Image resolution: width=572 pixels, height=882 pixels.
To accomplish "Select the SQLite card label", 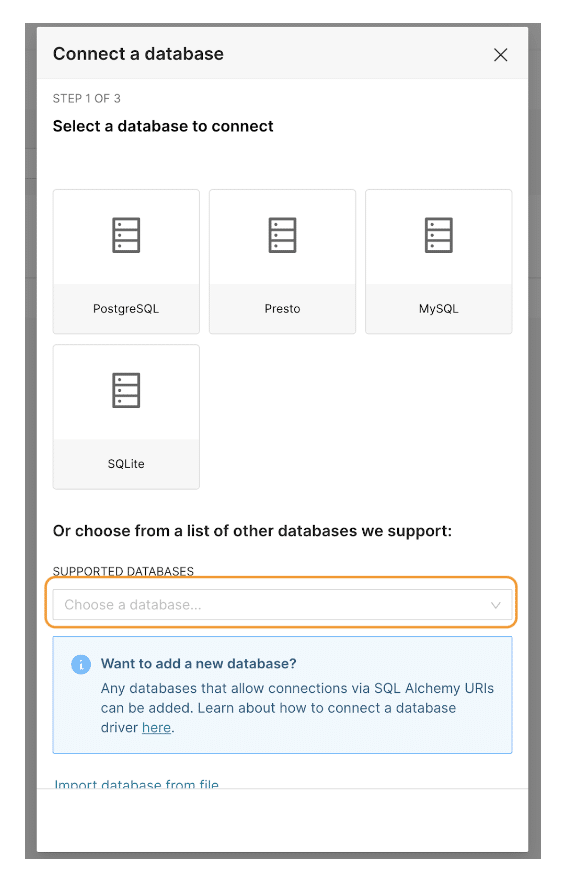I will [x=126, y=464].
